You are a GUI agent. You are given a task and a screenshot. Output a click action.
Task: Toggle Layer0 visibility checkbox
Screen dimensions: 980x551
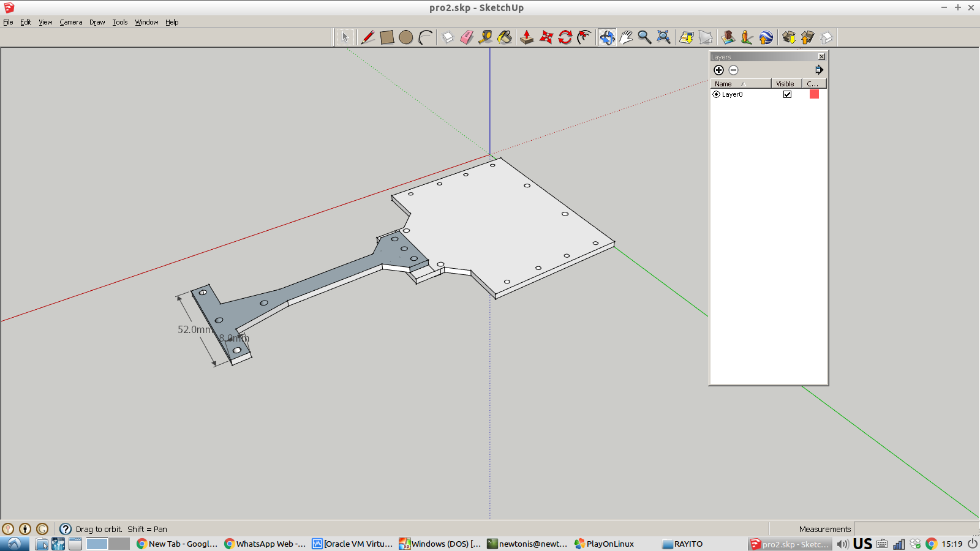tap(787, 94)
